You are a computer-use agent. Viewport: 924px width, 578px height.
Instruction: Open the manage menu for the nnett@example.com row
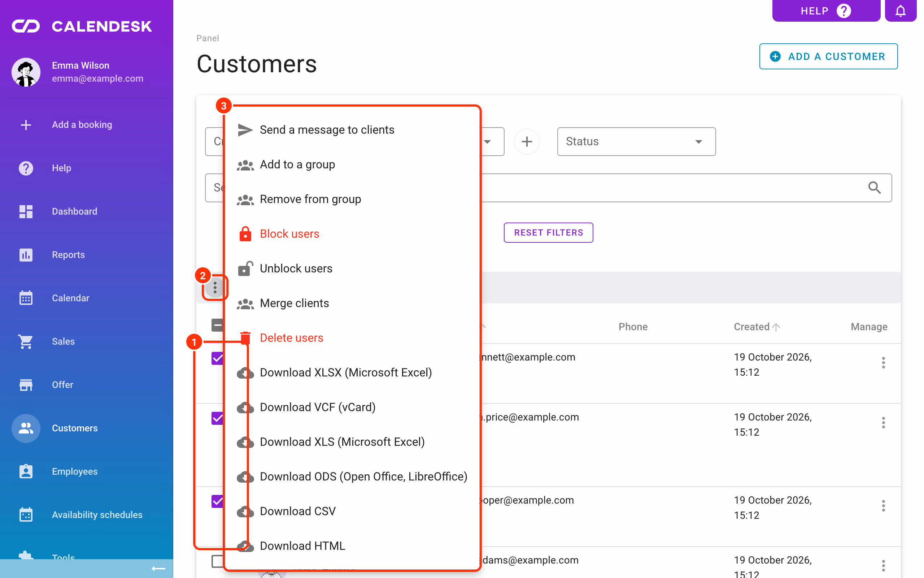[883, 363]
